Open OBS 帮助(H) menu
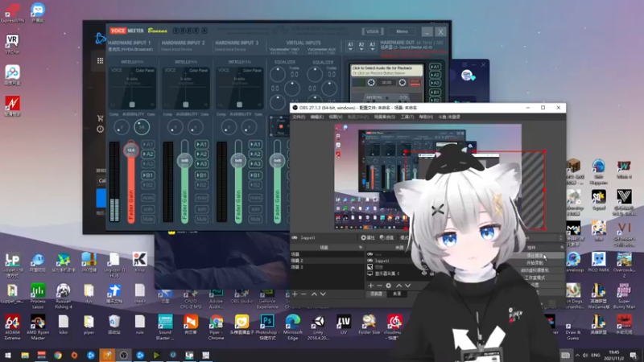Image resolution: width=644 pixels, height=362 pixels. point(426,117)
